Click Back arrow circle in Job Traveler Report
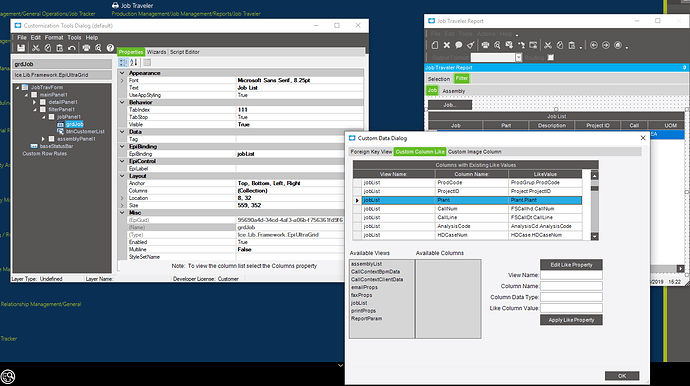The width and height of the screenshot is (690, 386). tap(594, 45)
